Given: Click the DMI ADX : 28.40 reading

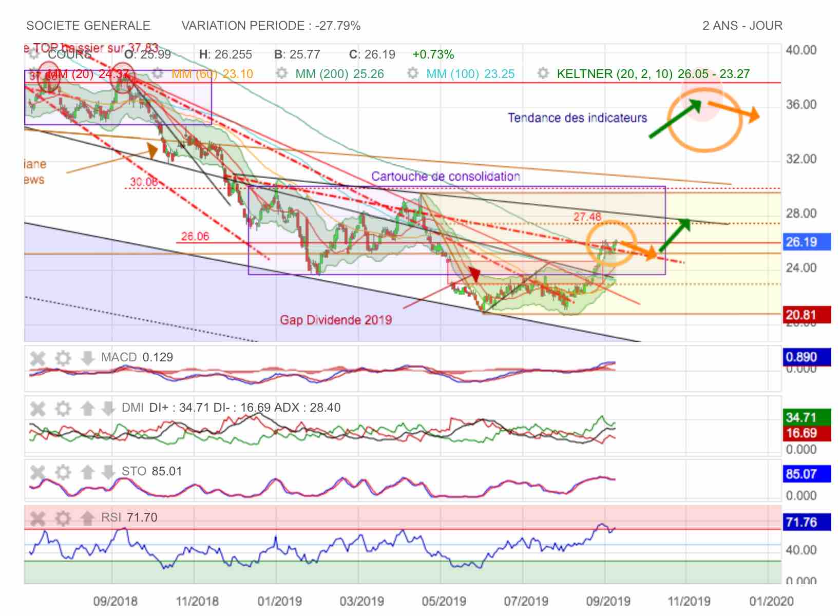Looking at the screenshot, I should pyautogui.click(x=308, y=408).
